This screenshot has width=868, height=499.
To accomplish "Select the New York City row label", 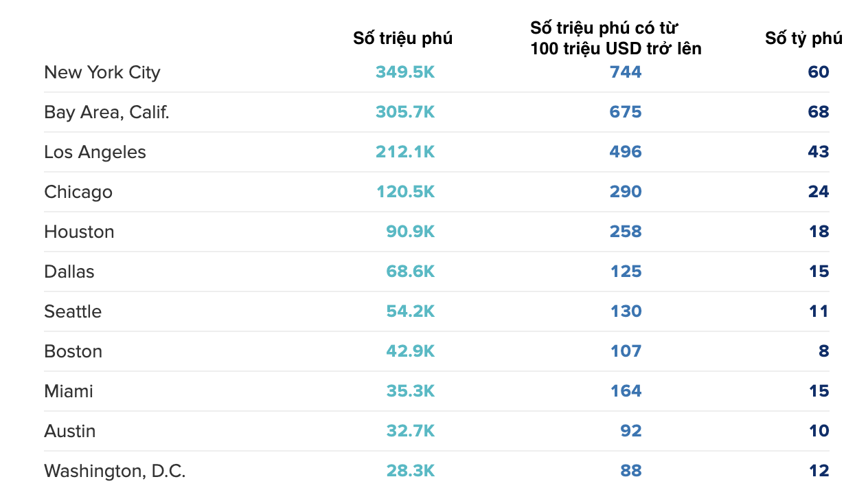I will click(x=102, y=72).
